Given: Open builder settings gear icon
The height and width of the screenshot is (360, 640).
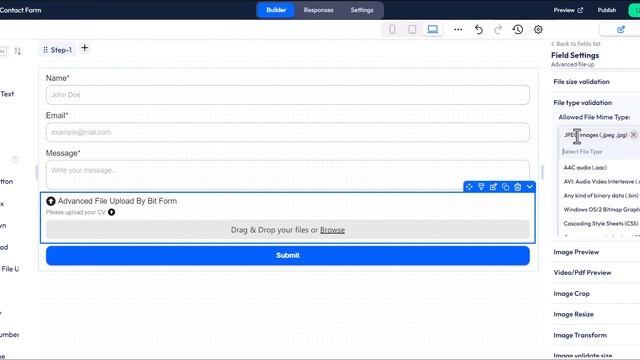Looking at the screenshot, I should 538,29.
